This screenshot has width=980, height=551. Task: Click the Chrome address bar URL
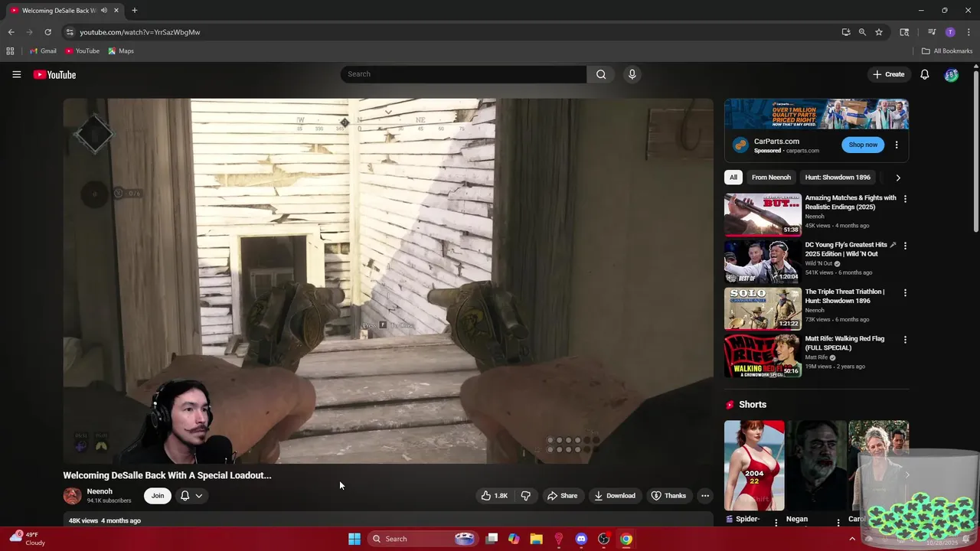point(140,32)
